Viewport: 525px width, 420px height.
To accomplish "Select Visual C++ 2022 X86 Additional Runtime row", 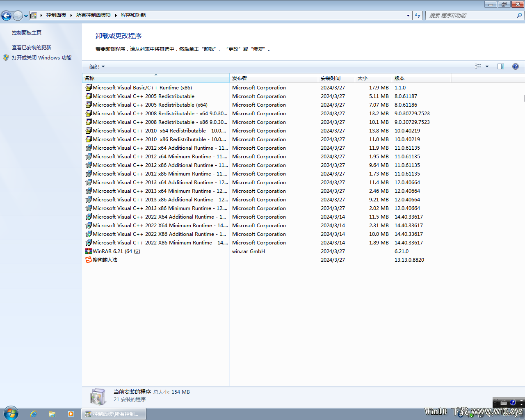I will click(267, 234).
